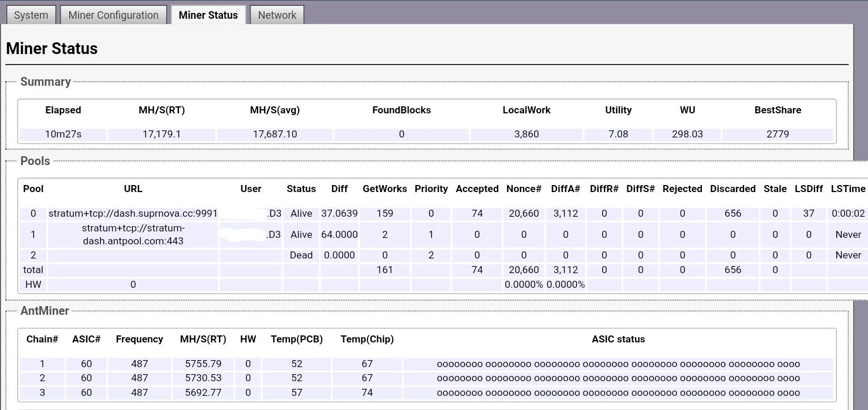The height and width of the screenshot is (410, 868).
Task: Click the LSTime value 0:00:02
Action: point(848,214)
